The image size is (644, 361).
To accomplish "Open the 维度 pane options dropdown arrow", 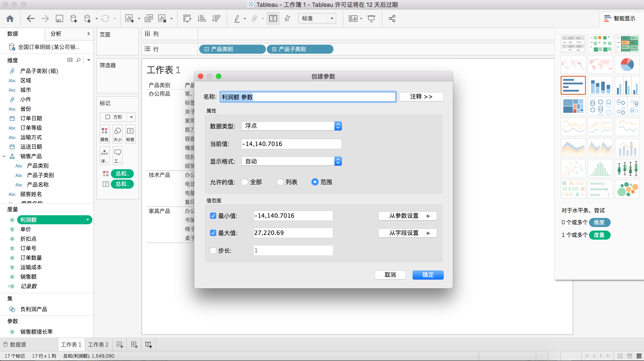I will tap(89, 60).
